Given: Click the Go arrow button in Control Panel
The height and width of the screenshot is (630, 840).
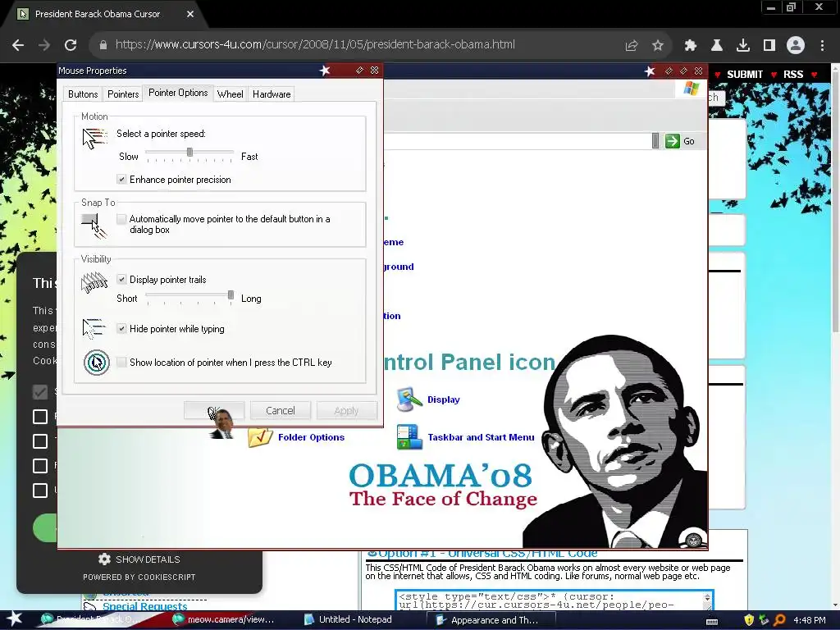Looking at the screenshot, I should (x=673, y=141).
